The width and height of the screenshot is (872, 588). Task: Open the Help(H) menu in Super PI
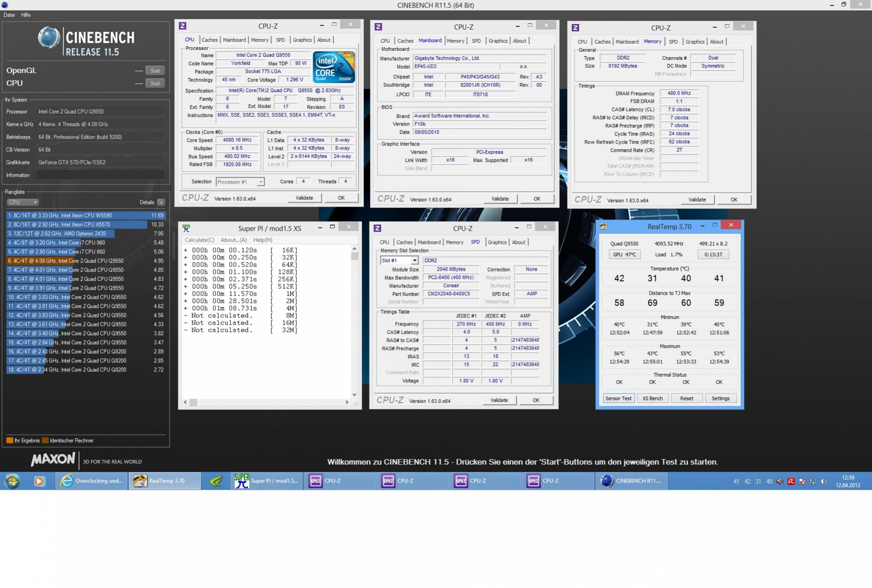pos(263,240)
